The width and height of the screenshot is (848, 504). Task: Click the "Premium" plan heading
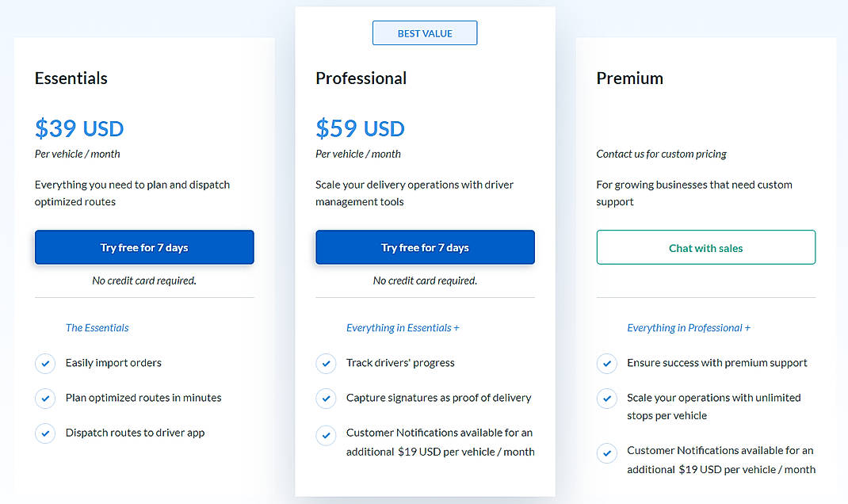point(629,78)
